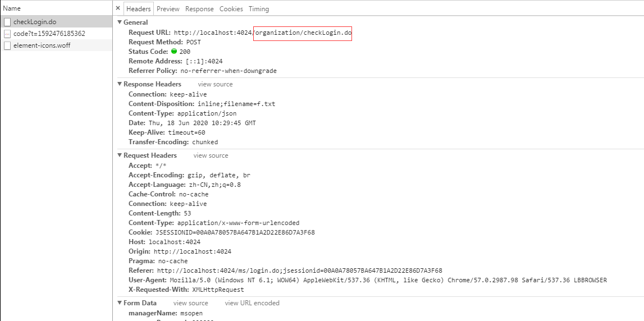644x321 pixels.
Task: Close the request details panel
Action: [118, 8]
